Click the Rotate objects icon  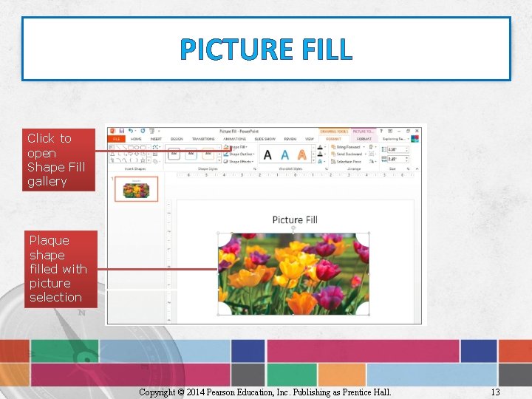[372, 162]
